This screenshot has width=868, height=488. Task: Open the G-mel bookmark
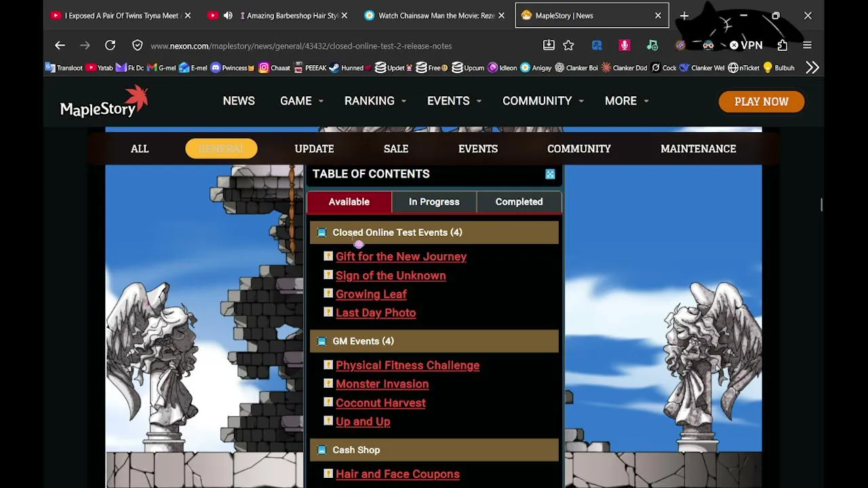tap(161, 68)
